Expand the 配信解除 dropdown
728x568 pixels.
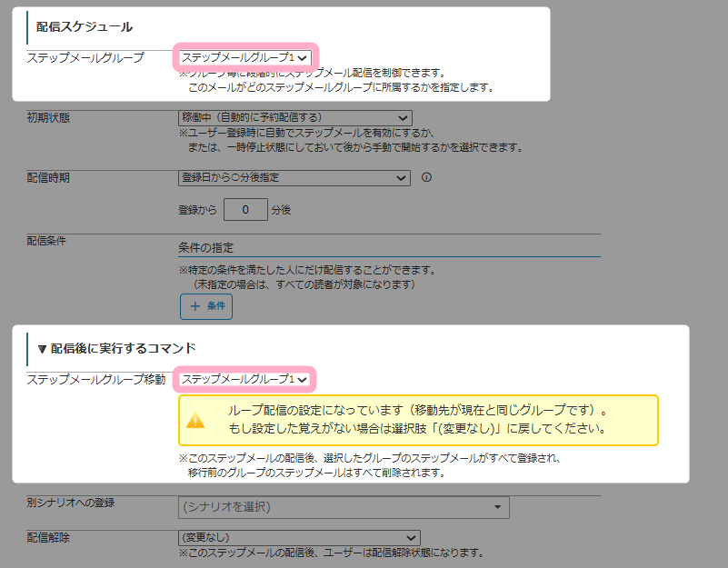click(x=299, y=538)
